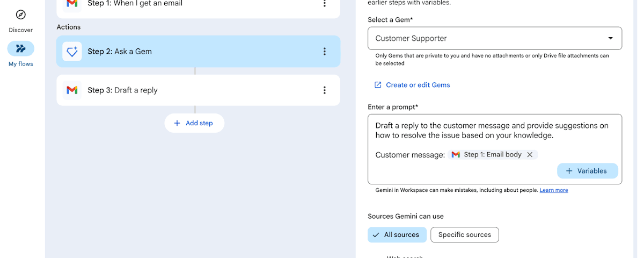Click the Gmail icon in Step 1

pyautogui.click(x=72, y=4)
